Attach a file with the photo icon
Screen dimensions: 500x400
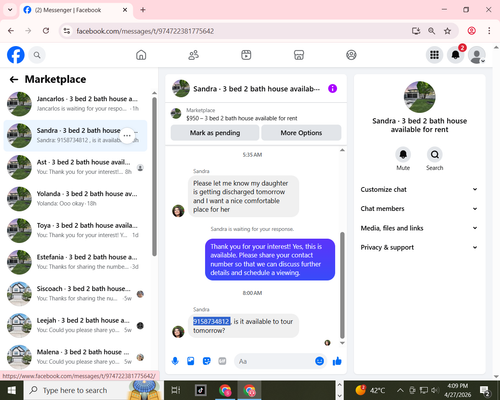[191, 361]
